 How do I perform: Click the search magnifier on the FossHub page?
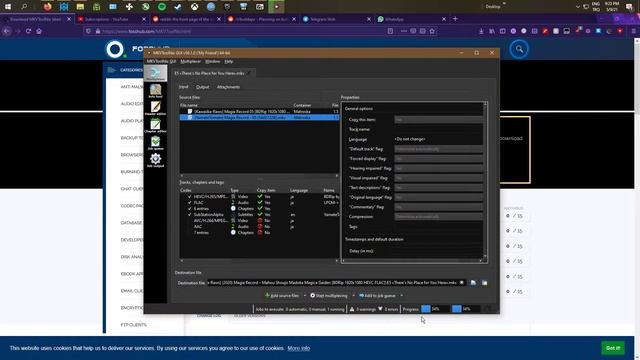coord(519,49)
